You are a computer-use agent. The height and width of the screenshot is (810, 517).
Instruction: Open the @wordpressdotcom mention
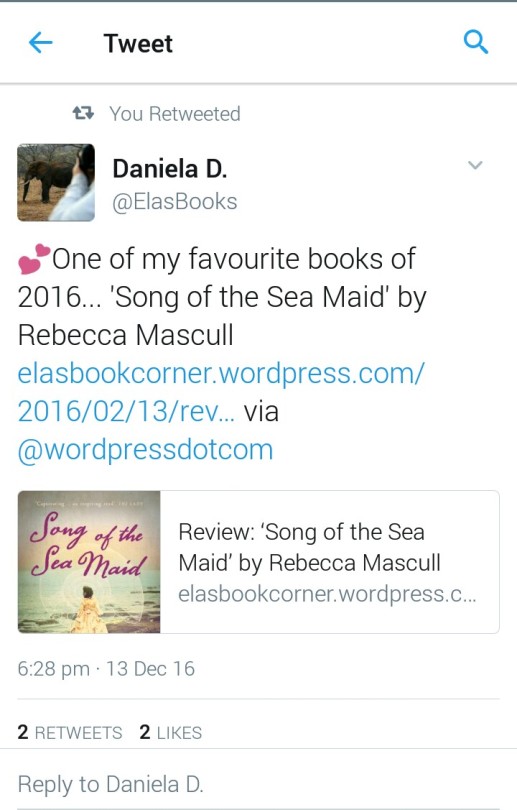click(x=145, y=449)
